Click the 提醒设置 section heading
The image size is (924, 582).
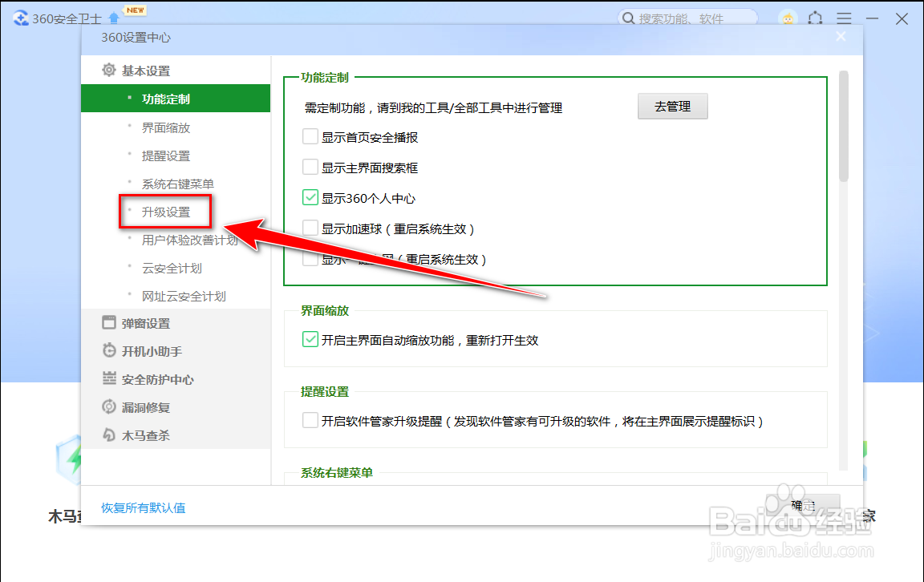pyautogui.click(x=325, y=392)
